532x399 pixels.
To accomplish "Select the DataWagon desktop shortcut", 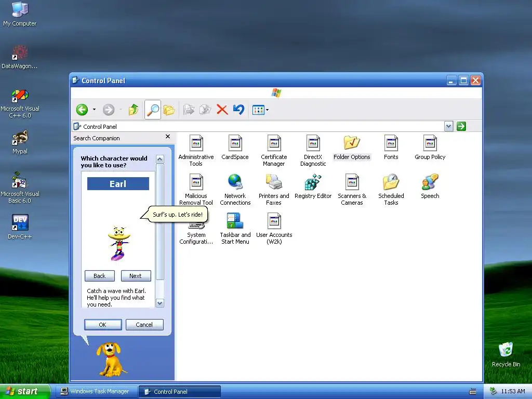I will (x=20, y=57).
